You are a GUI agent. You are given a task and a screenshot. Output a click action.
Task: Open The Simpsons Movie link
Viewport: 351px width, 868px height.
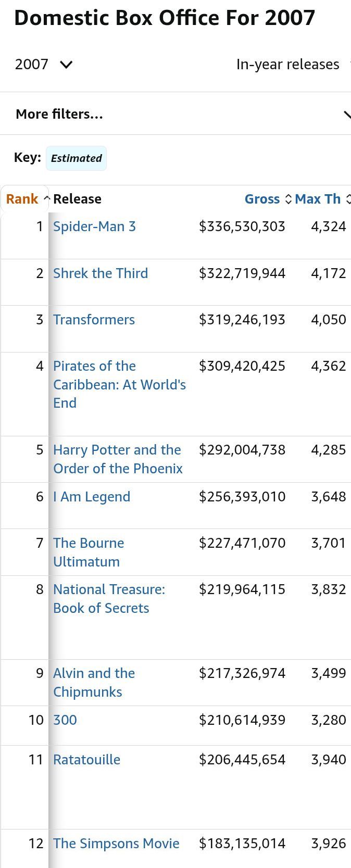click(116, 844)
